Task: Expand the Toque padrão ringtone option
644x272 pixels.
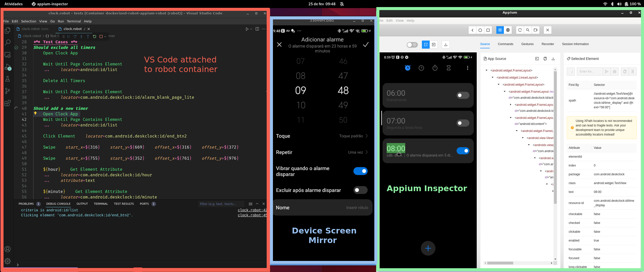Action: pos(353,136)
